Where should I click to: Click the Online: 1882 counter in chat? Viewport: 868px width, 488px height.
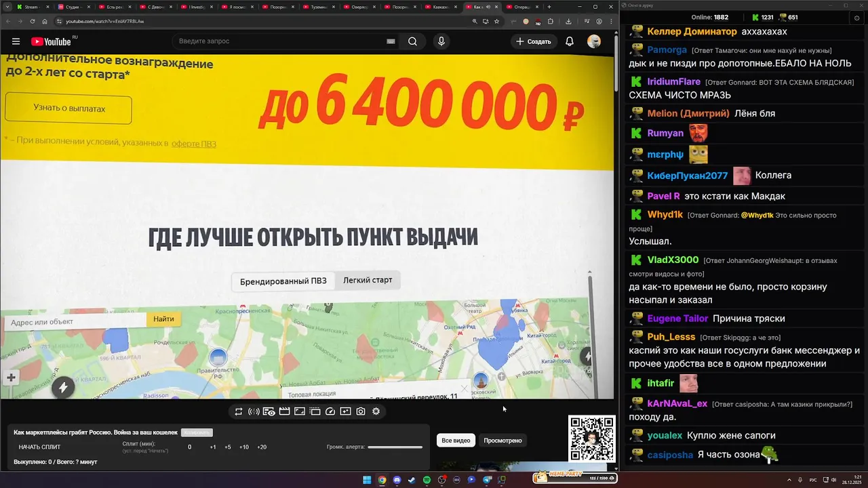click(x=709, y=17)
